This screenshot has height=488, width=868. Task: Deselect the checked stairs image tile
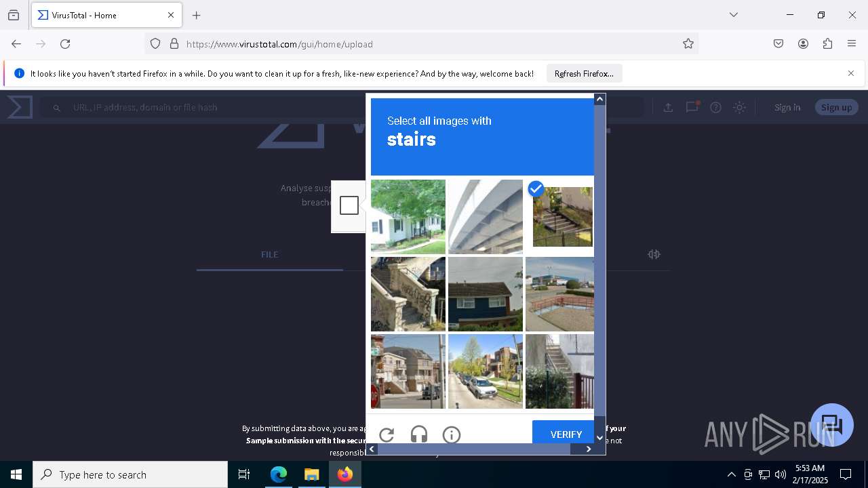point(563,216)
